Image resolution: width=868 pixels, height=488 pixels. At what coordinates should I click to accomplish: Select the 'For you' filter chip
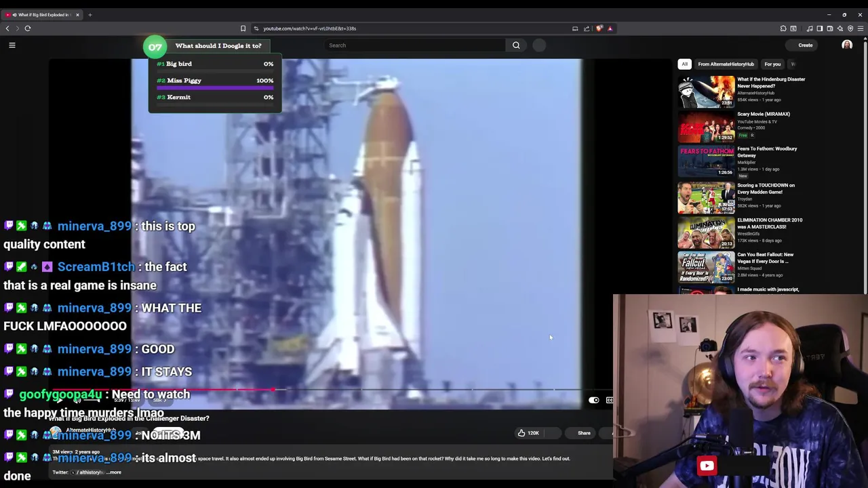pos(772,64)
